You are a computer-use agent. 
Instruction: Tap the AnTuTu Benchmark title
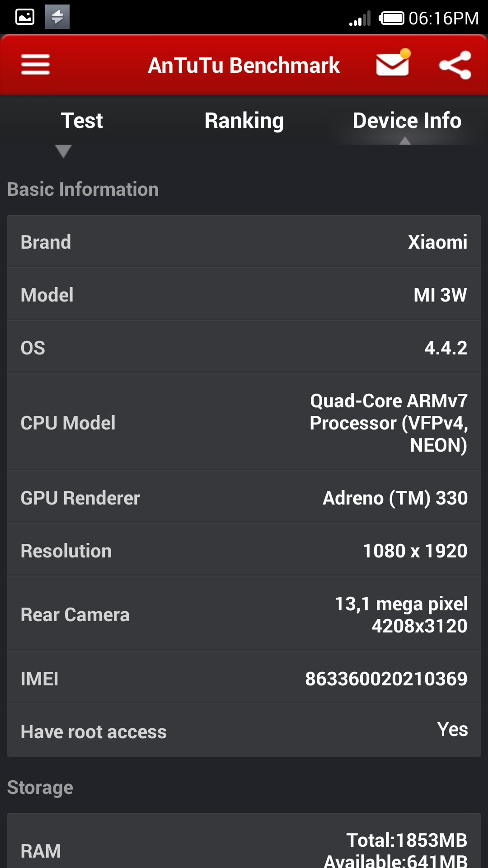pyautogui.click(x=244, y=65)
